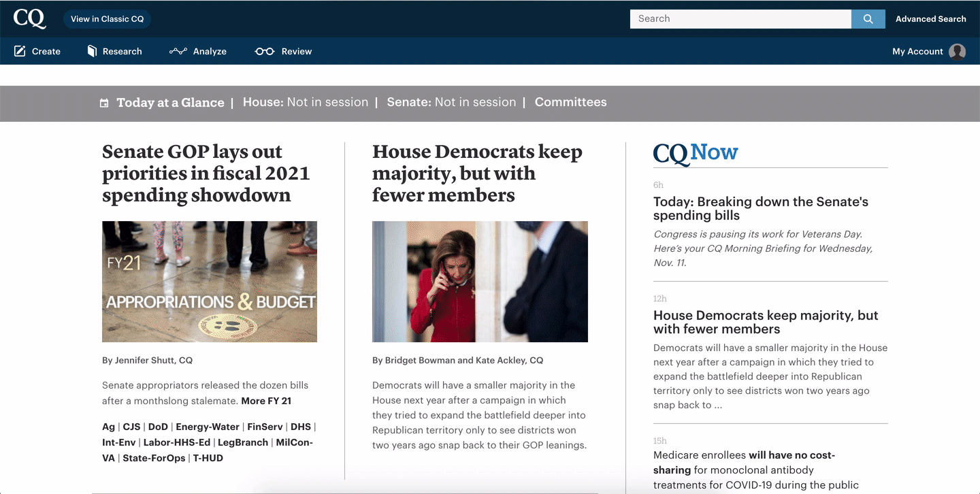The image size is (980, 494).
Task: Open the Ag appropriations link
Action: (109, 427)
